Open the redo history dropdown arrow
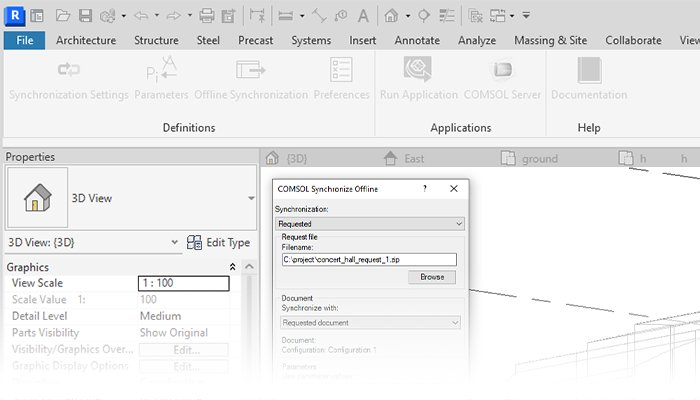This screenshot has height=400, width=700. click(x=189, y=16)
